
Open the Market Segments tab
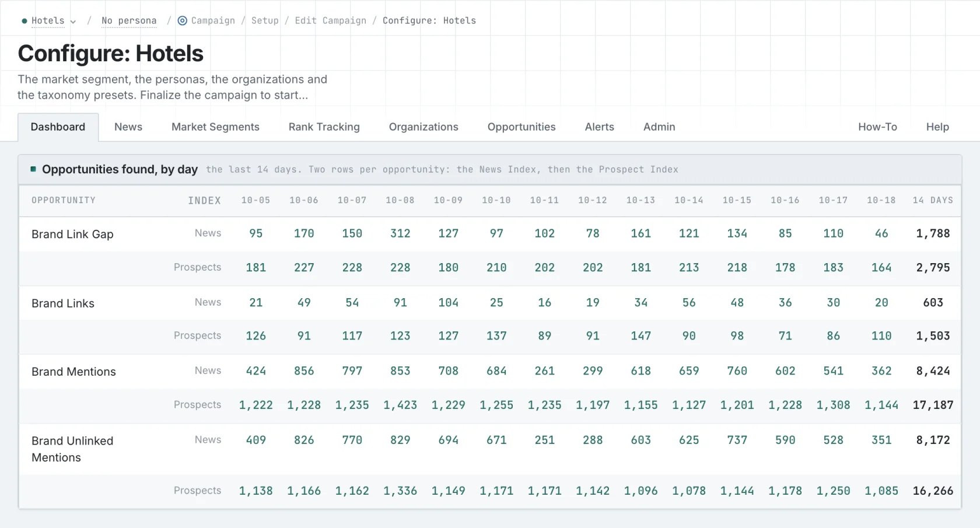click(215, 127)
